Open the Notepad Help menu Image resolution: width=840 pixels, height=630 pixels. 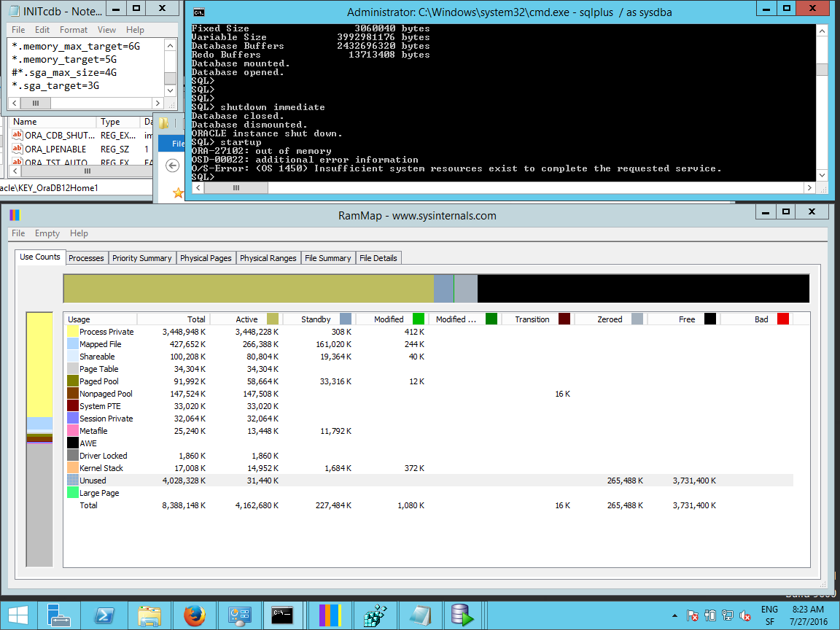tap(135, 29)
